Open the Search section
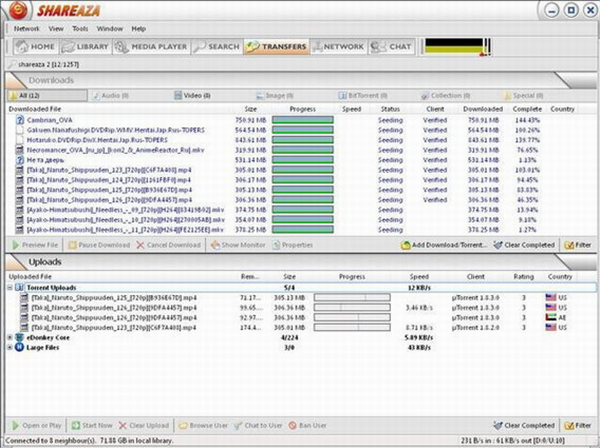Screen dimensions: 600x448 coord(217,47)
